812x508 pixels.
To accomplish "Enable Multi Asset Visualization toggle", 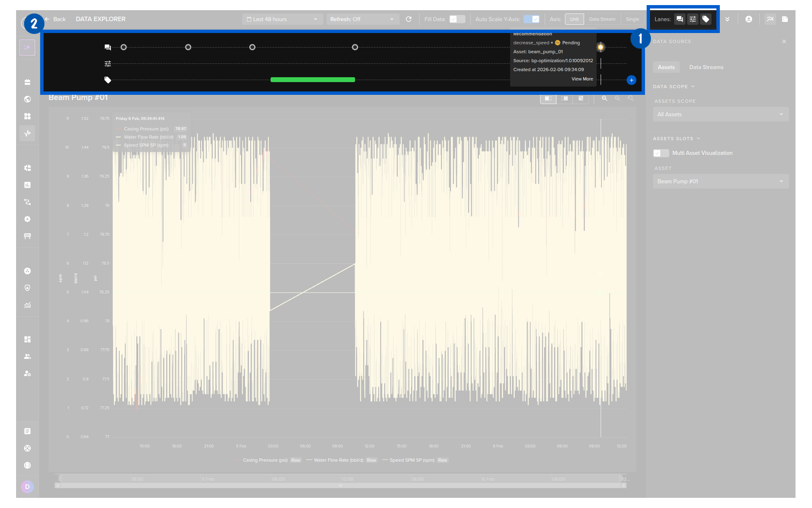I will 661,153.
